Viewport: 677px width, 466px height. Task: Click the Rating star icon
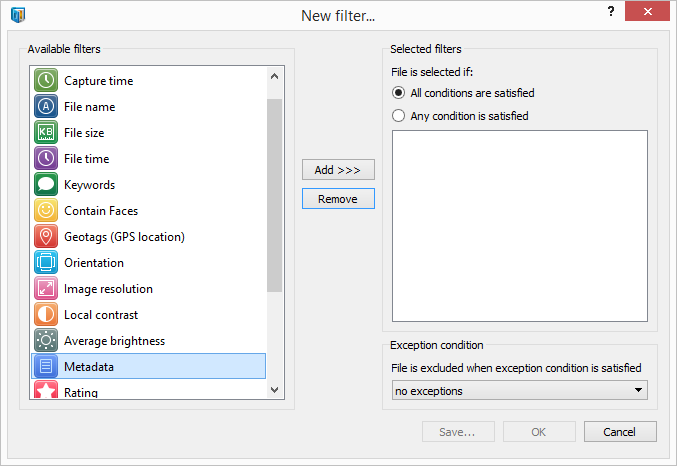click(46, 390)
